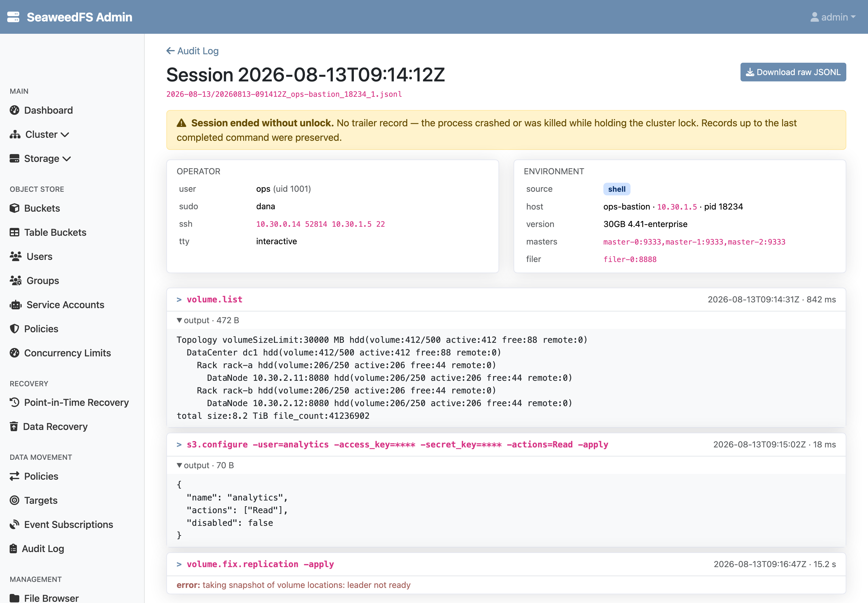Click the Data Recovery trash-restore icon
Image resolution: width=868 pixels, height=603 pixels.
pos(14,427)
